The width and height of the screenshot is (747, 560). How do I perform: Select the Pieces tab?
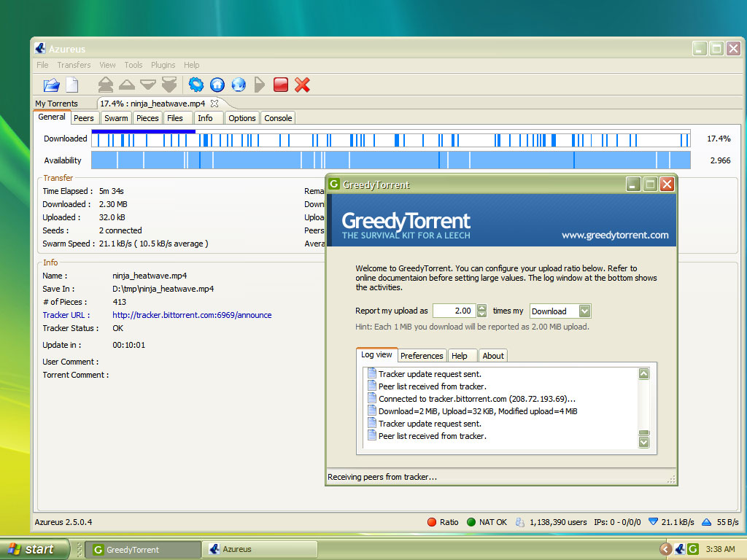tap(147, 118)
